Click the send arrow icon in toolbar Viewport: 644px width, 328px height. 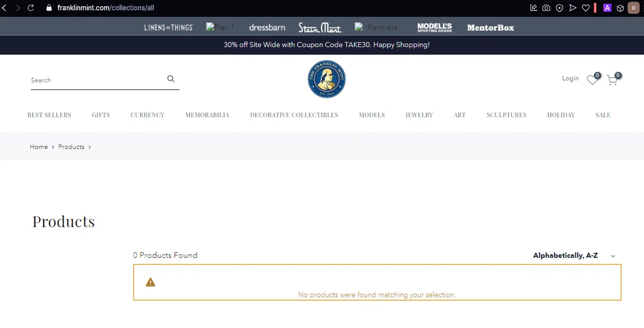tap(572, 8)
